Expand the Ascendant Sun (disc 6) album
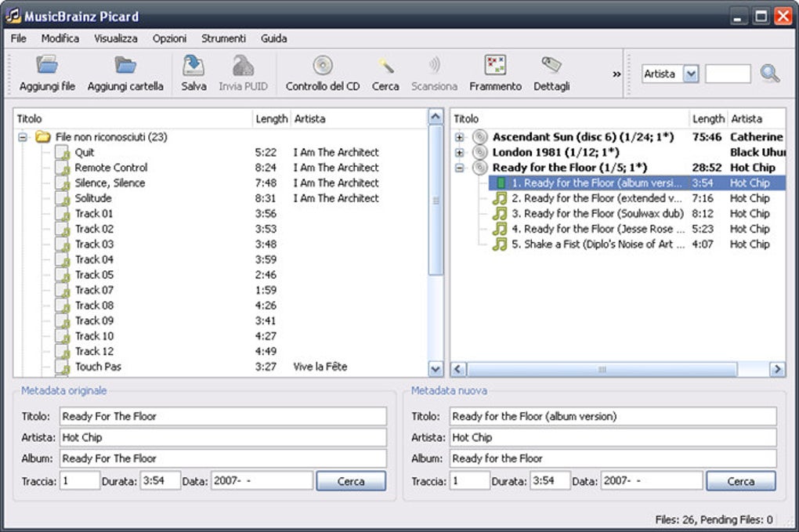This screenshot has width=799, height=532. [x=459, y=136]
